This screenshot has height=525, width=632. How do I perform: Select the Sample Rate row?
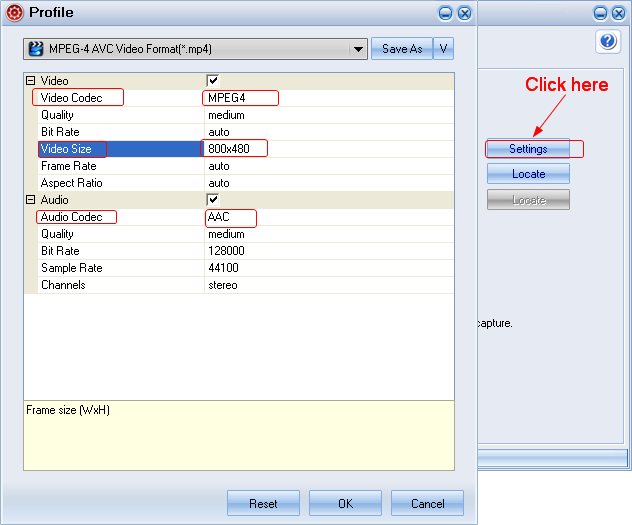coord(246,268)
